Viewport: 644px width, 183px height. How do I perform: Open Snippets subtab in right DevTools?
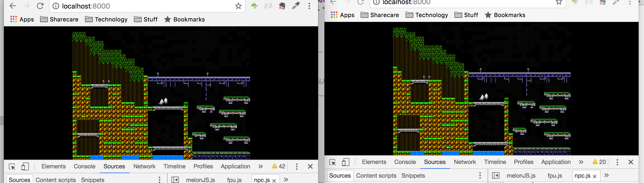(413, 175)
